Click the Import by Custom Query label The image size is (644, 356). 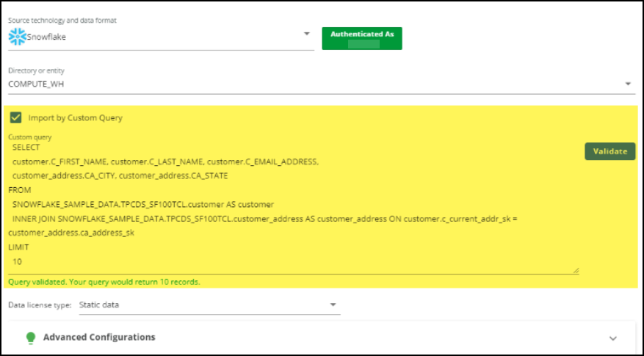tap(75, 117)
